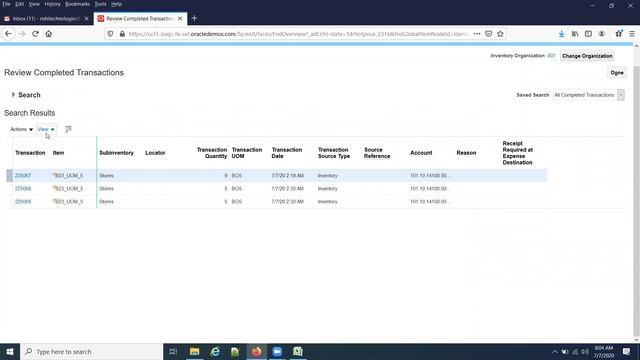This screenshot has width=640, height=360.
Task: Open the Bookmarks menu
Action: (77, 4)
